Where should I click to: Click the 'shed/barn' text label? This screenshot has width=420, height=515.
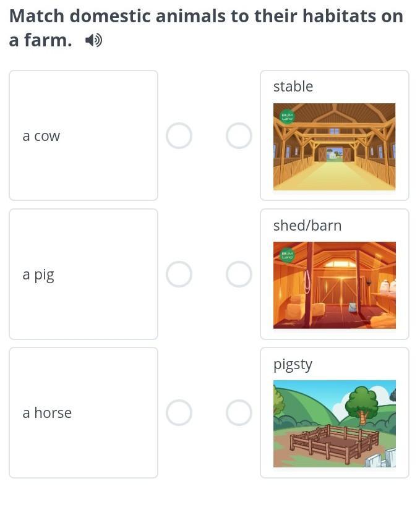[307, 226]
